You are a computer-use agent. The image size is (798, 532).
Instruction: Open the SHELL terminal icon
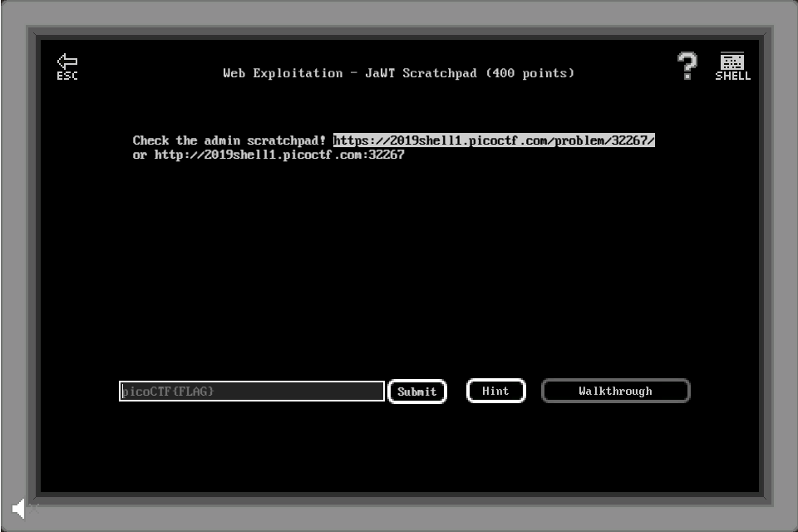(x=733, y=66)
